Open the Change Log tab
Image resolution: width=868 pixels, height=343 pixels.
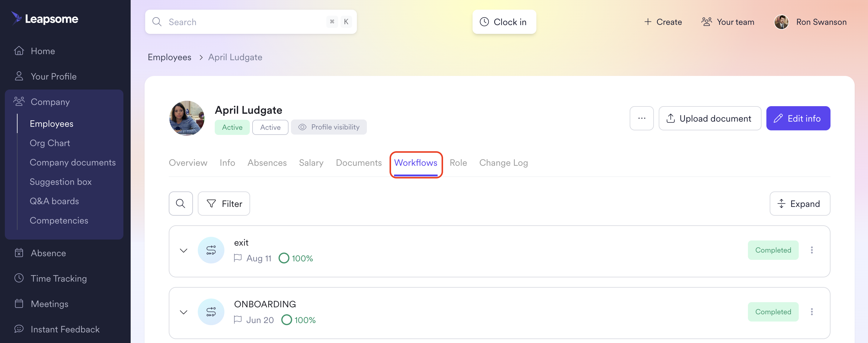[503, 163]
